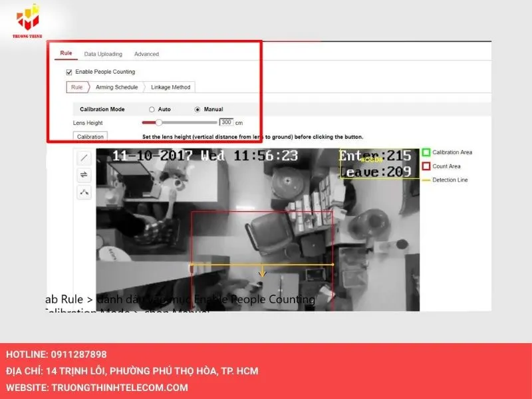Select the polygon count area drawing tool

pyautogui.click(x=84, y=192)
